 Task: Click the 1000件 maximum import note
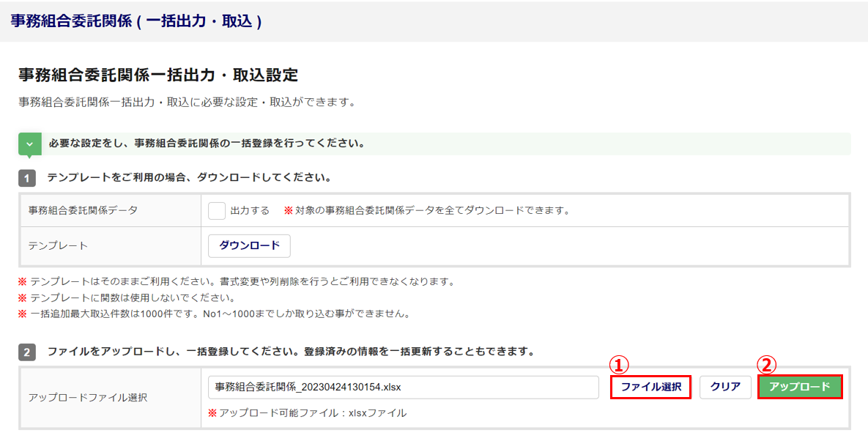(214, 314)
